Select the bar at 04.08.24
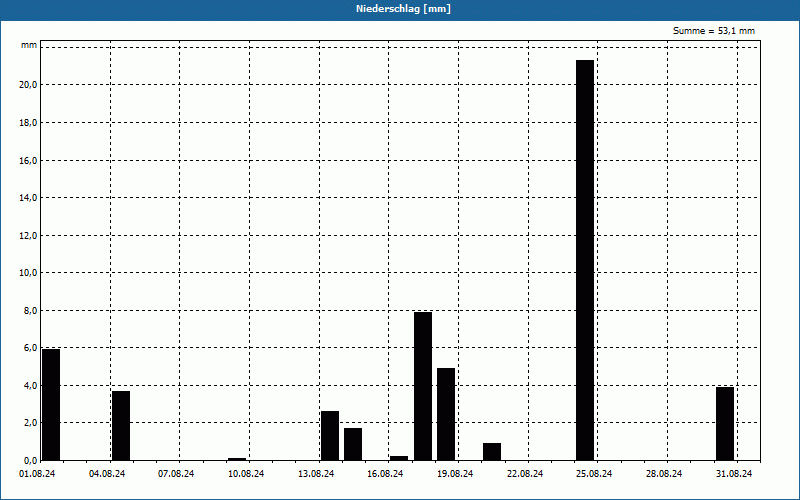 coord(121,426)
